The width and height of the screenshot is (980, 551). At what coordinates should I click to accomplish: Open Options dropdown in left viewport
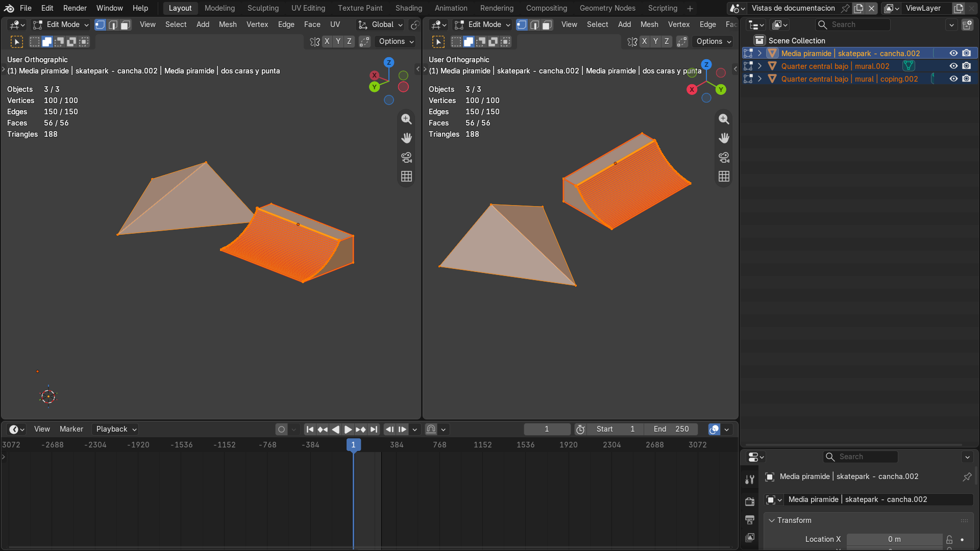[396, 41]
